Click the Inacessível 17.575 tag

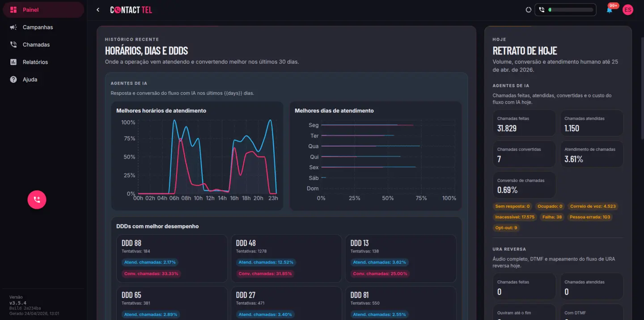pos(514,217)
